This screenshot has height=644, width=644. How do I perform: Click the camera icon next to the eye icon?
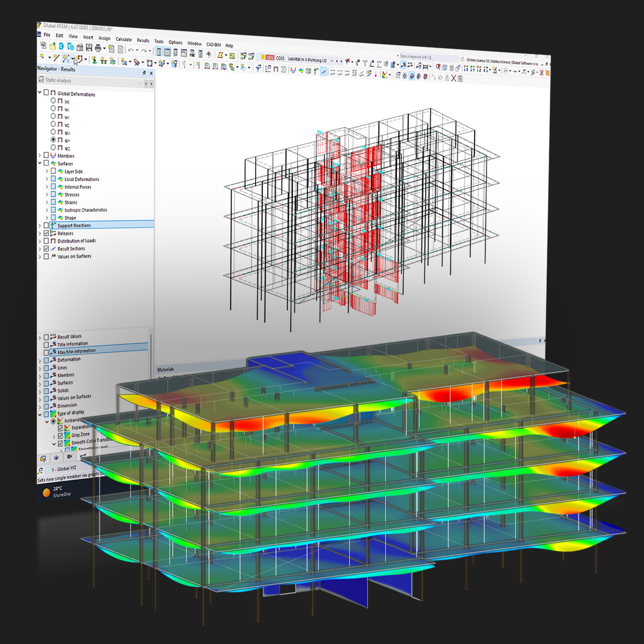(70, 456)
